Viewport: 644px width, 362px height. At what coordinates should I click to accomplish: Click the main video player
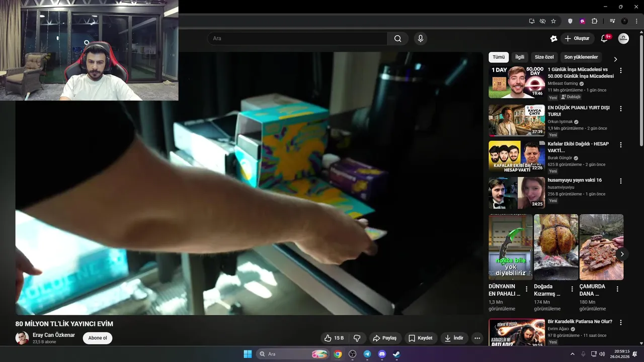pos(249,184)
